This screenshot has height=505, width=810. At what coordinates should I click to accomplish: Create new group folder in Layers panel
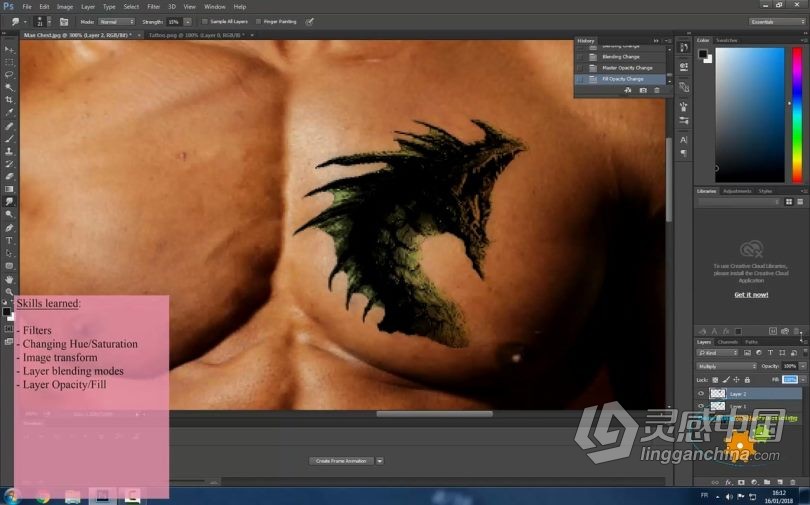(767, 482)
